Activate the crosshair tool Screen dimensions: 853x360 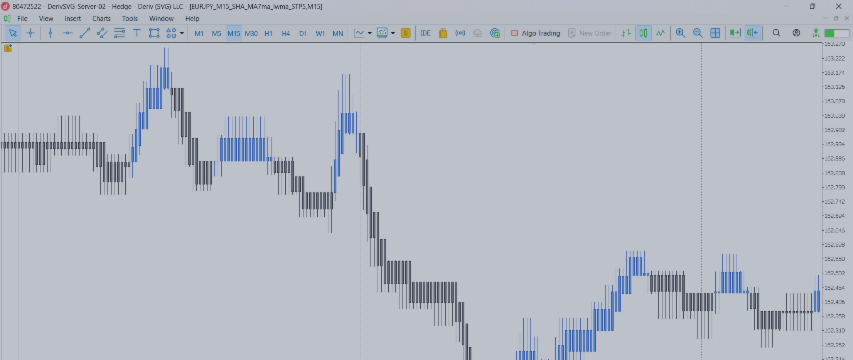tap(30, 33)
